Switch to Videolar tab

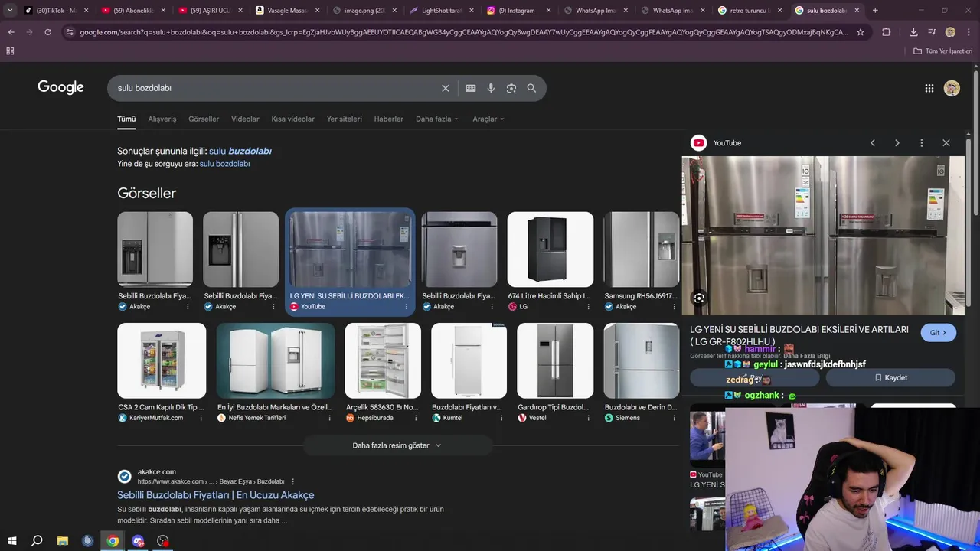click(245, 119)
